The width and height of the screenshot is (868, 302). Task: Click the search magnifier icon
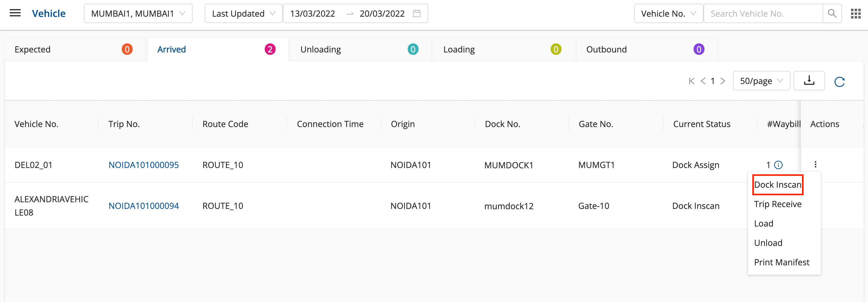click(832, 14)
